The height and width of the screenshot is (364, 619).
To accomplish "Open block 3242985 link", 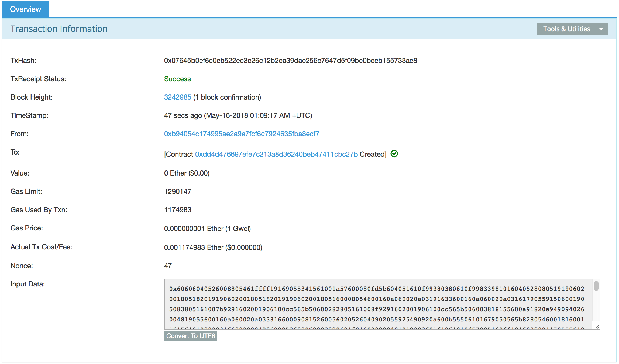I will coord(177,97).
